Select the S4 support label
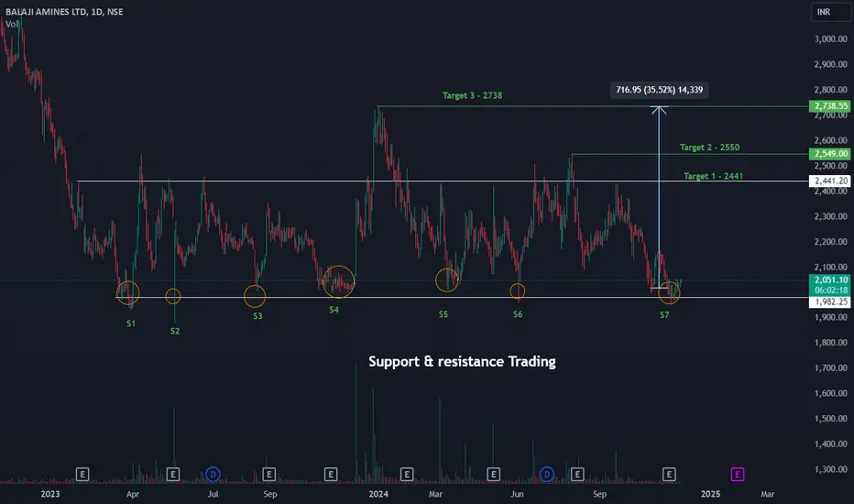854x504 pixels. pyautogui.click(x=334, y=310)
